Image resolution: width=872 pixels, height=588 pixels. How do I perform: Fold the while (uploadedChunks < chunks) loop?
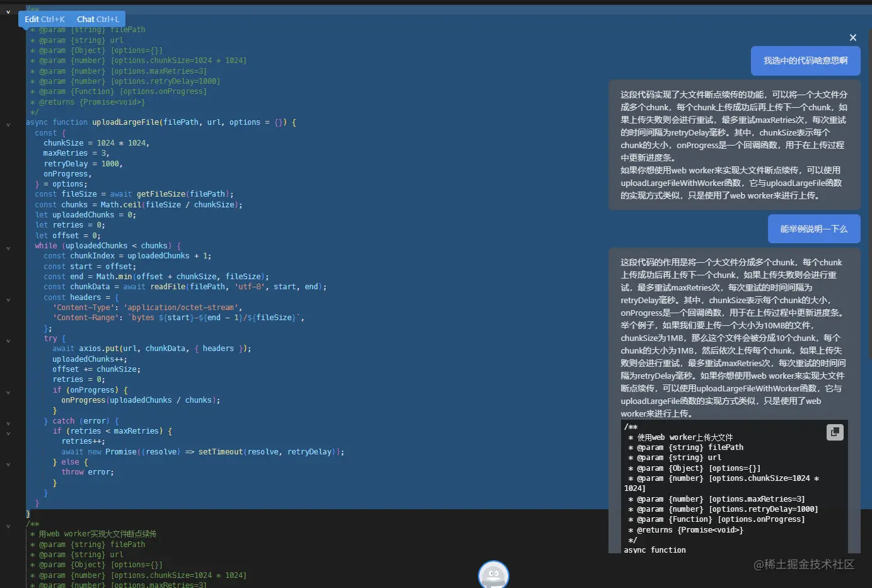pos(8,248)
